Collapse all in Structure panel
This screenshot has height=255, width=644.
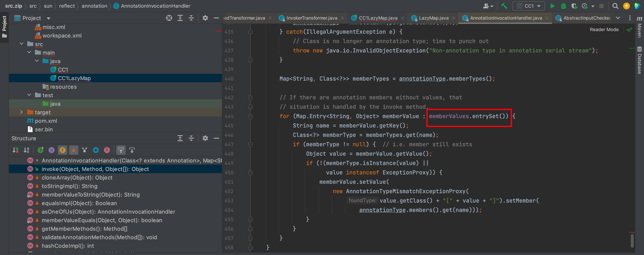point(191,138)
